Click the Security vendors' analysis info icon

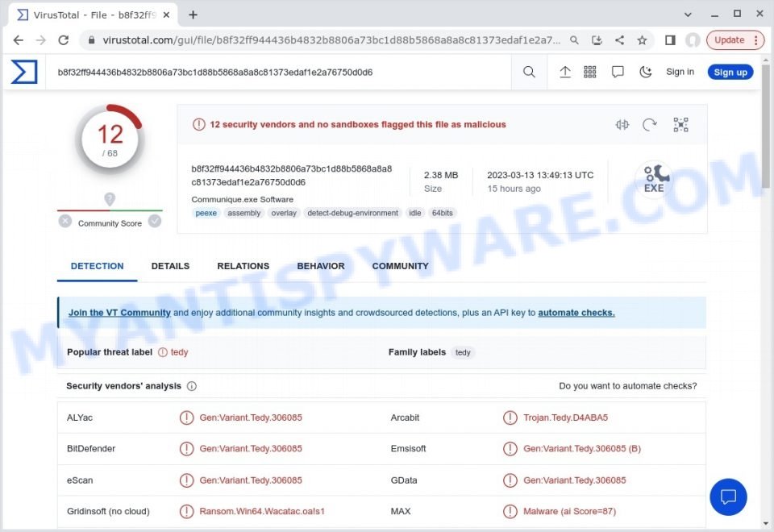coord(192,386)
